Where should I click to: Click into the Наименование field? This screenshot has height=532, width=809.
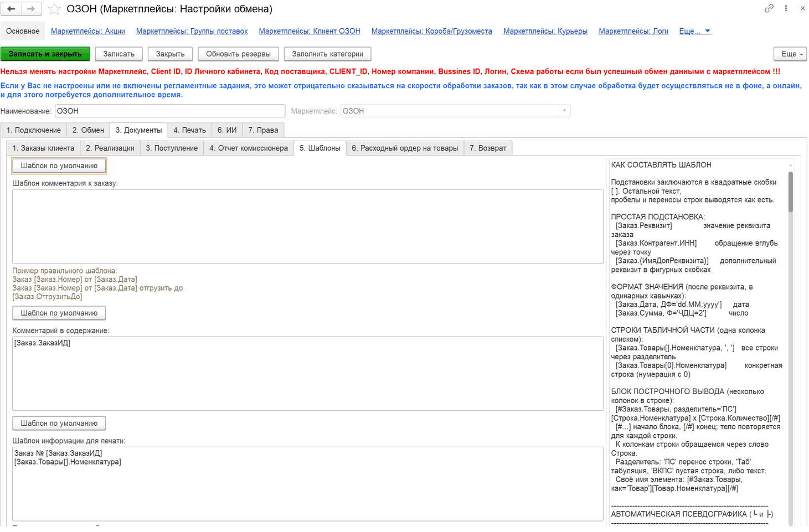click(170, 111)
